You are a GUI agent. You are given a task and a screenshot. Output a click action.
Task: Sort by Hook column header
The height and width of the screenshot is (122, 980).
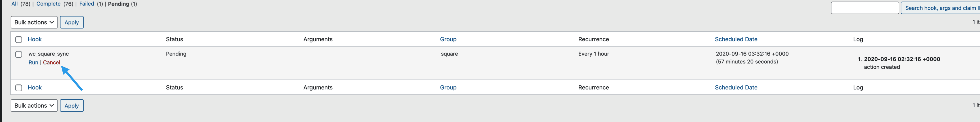[x=35, y=39]
